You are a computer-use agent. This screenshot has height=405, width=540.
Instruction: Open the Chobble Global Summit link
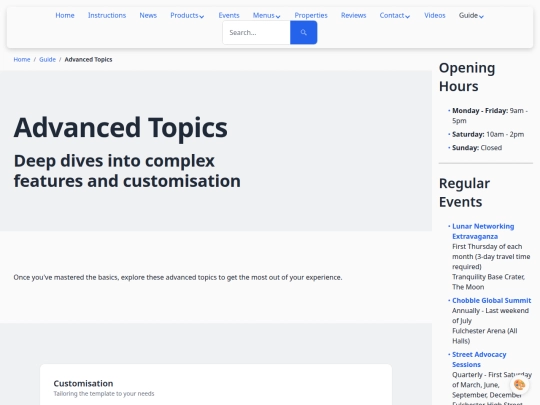tap(491, 300)
